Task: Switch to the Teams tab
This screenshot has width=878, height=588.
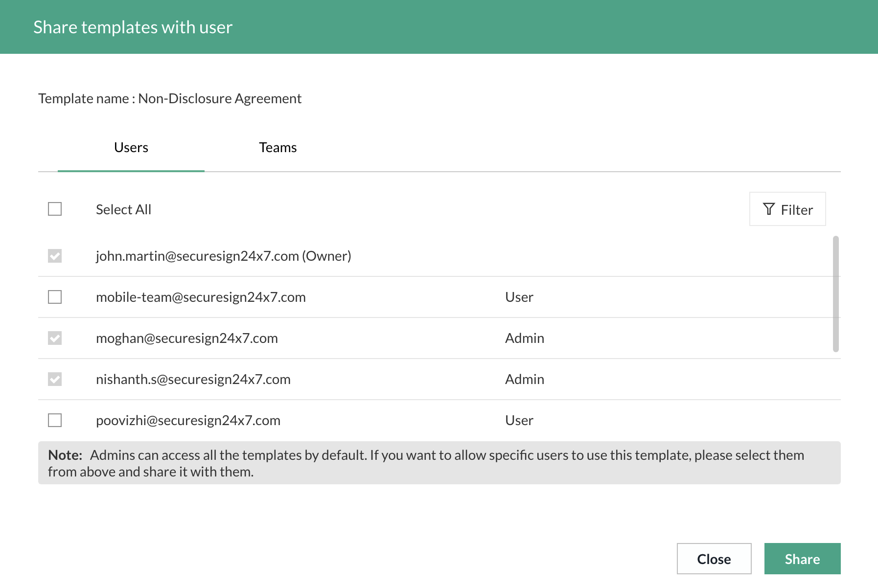Action: [277, 148]
